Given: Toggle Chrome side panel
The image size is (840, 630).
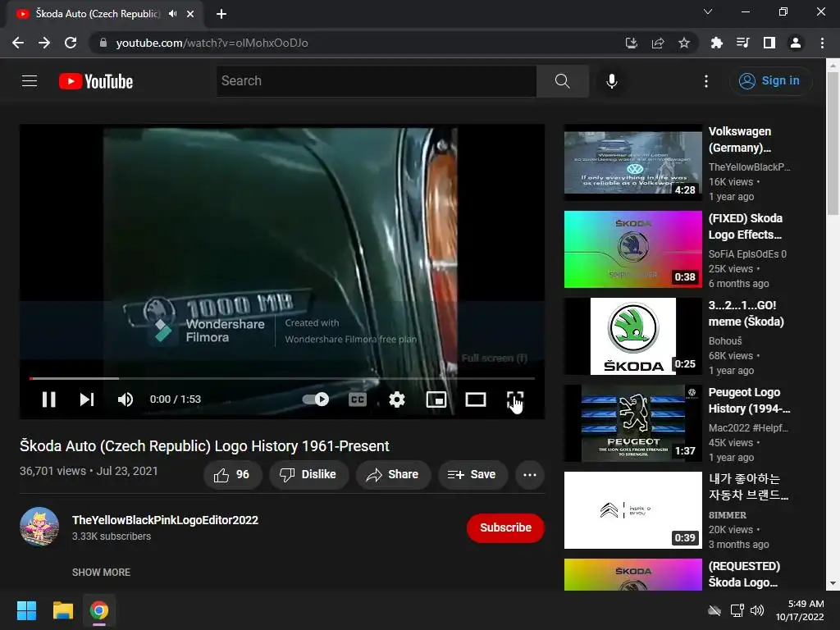Looking at the screenshot, I should [769, 43].
